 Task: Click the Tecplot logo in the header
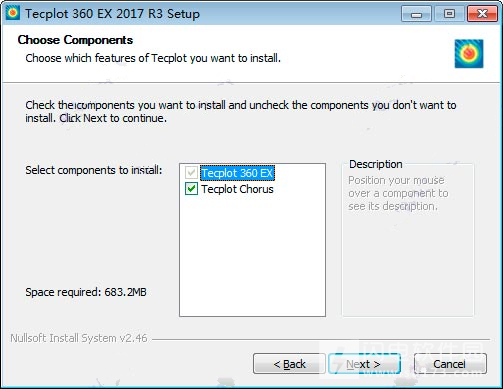click(x=469, y=54)
